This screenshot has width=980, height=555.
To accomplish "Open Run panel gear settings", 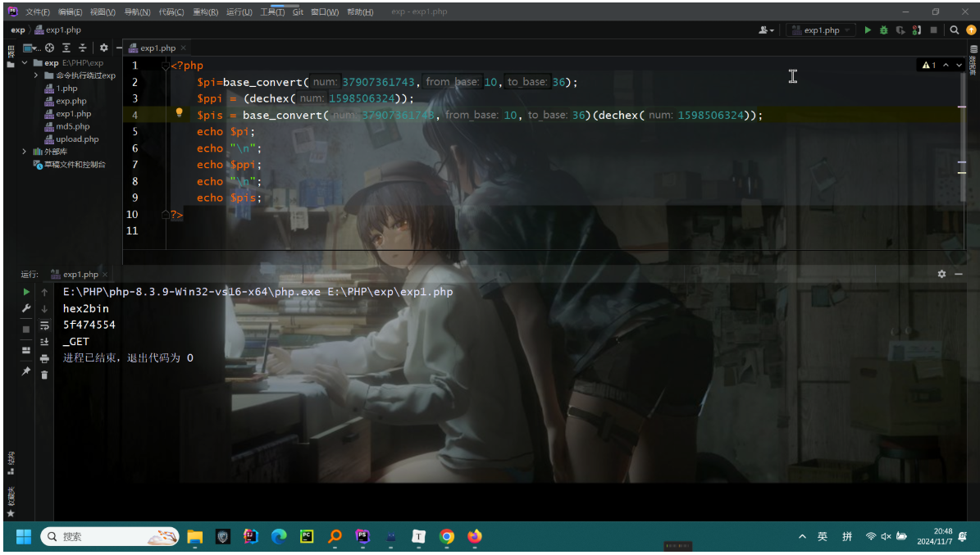I will tap(942, 274).
